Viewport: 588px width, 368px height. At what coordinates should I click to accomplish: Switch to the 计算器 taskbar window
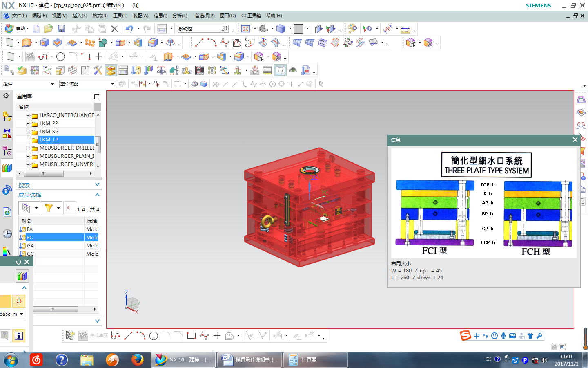click(x=315, y=360)
